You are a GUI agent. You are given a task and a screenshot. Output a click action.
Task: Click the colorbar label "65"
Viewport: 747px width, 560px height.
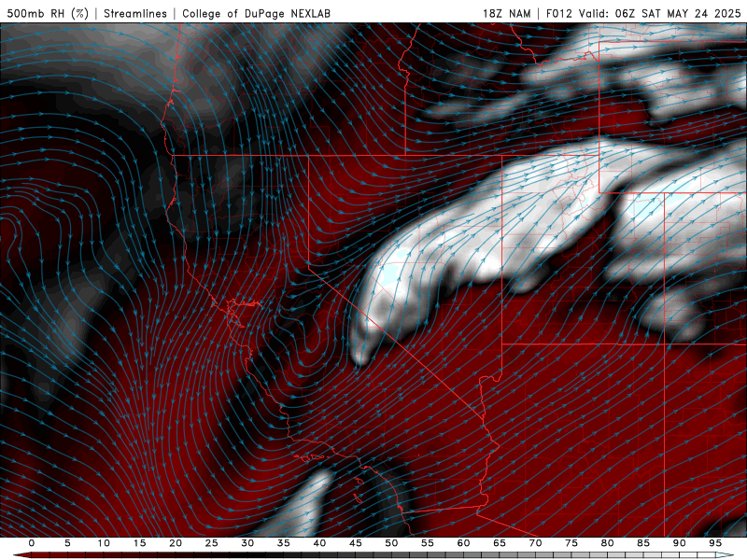500,543
